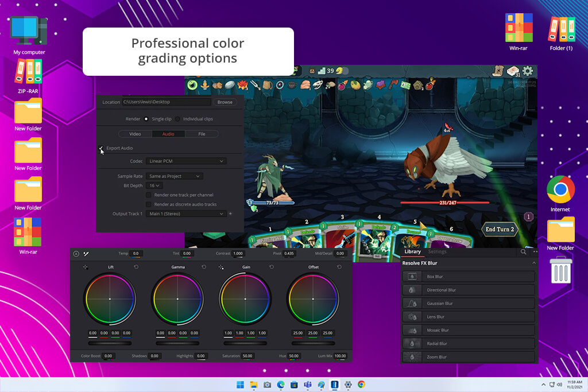Open Settings gear in the taskbar

(x=348, y=385)
